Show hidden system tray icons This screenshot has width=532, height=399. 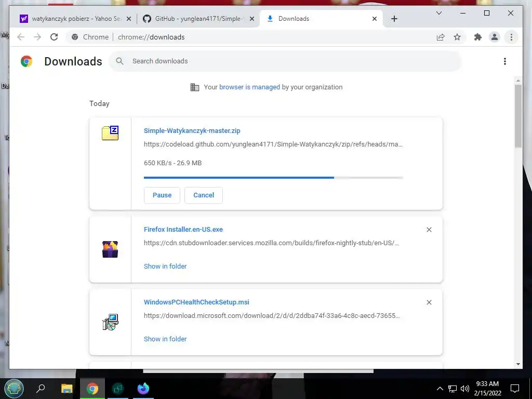[440, 389]
